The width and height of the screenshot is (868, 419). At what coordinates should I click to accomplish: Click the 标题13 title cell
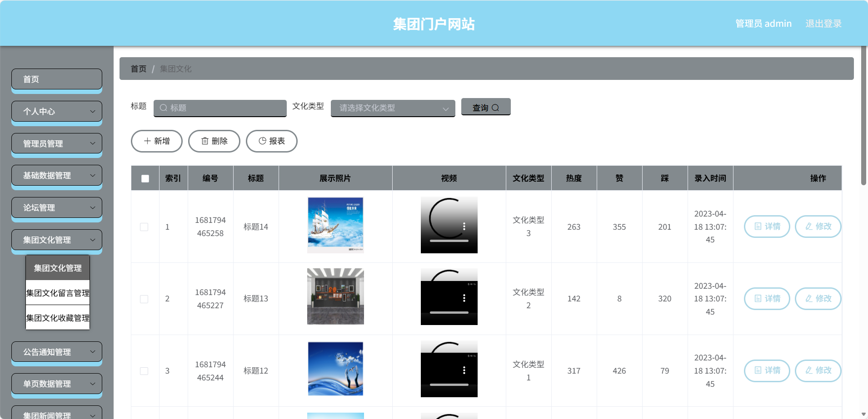(256, 299)
